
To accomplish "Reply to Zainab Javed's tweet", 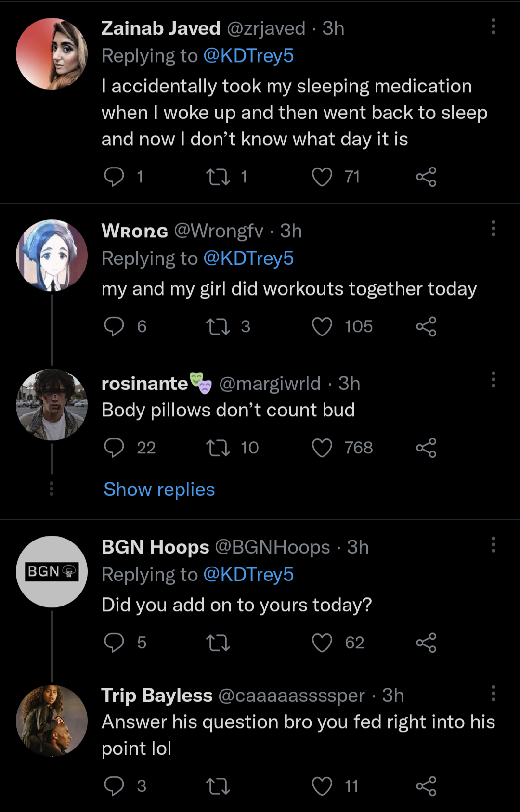I will coord(114,177).
